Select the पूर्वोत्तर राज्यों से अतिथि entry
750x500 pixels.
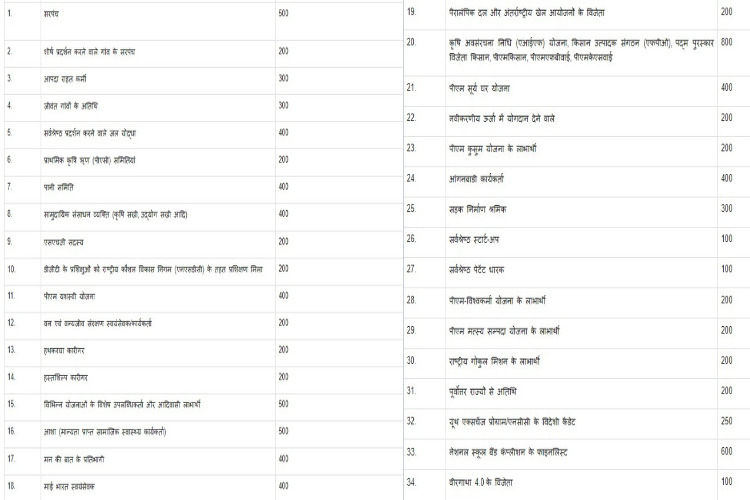(x=483, y=391)
